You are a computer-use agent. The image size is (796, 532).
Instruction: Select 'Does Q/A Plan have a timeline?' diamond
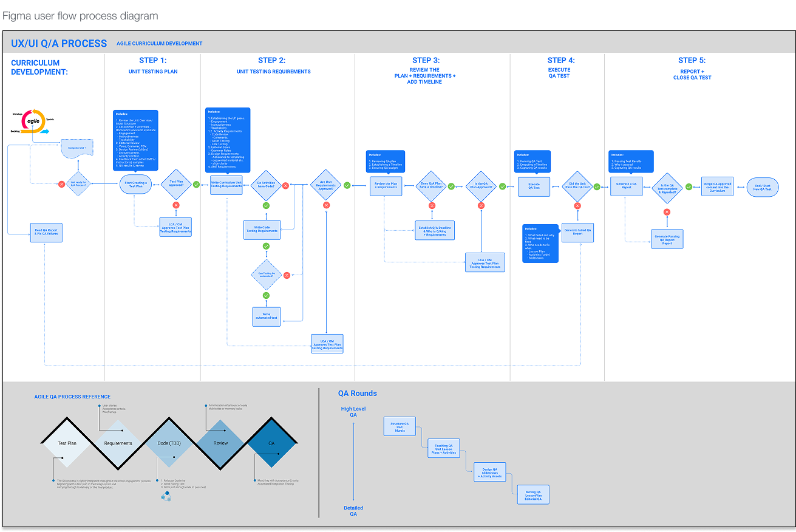tap(432, 186)
